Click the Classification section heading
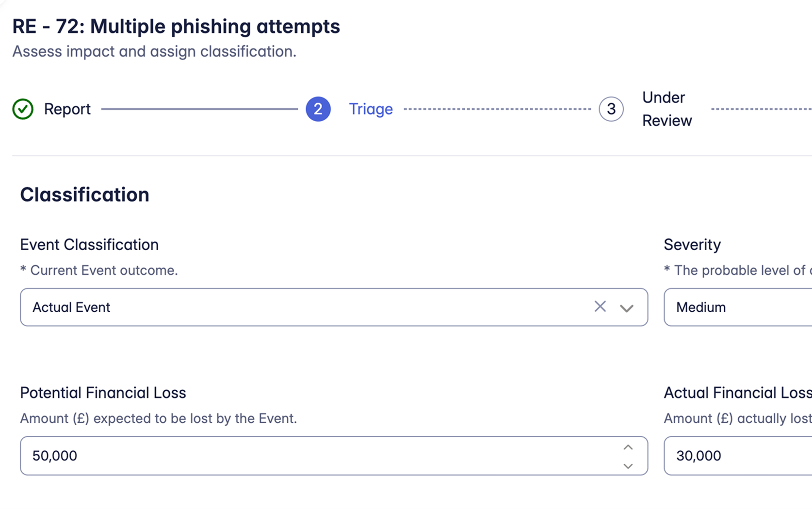The height and width of the screenshot is (509, 812). pyautogui.click(x=85, y=195)
